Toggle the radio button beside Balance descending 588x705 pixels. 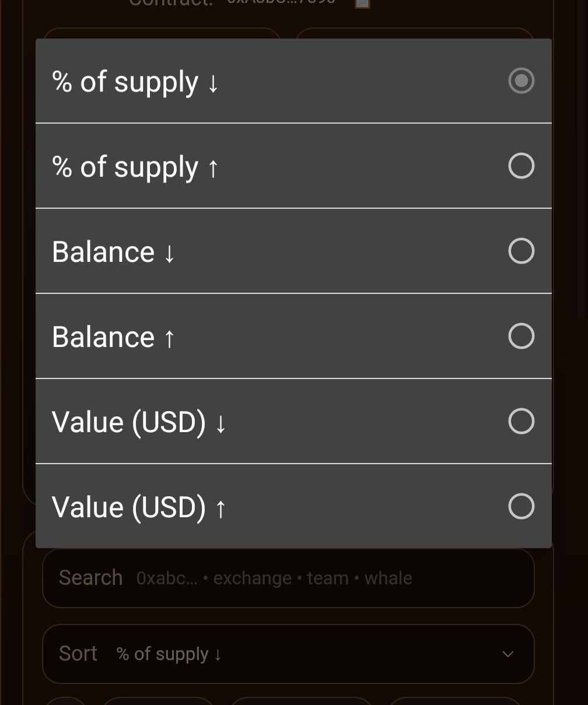(x=521, y=251)
